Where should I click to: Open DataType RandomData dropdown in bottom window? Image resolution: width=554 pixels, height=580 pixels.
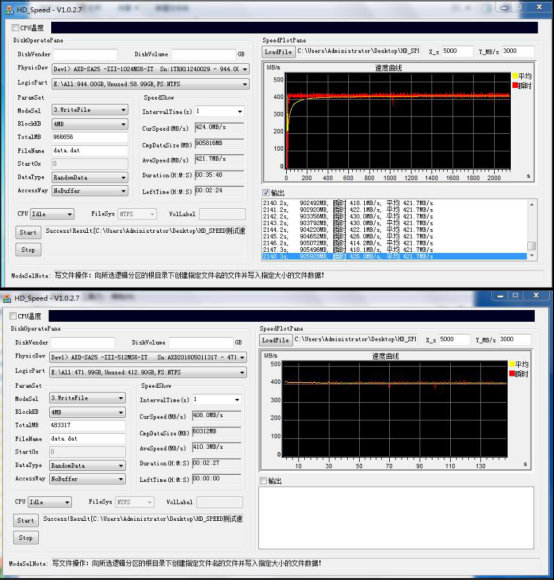click(x=87, y=465)
